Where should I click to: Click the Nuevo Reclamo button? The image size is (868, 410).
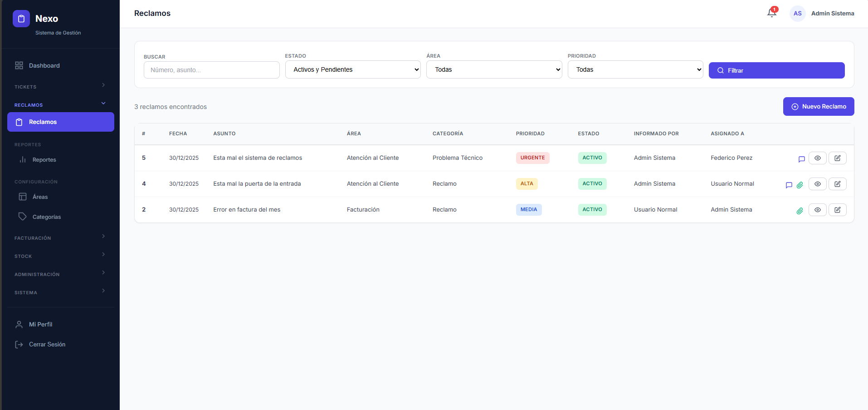818,106
